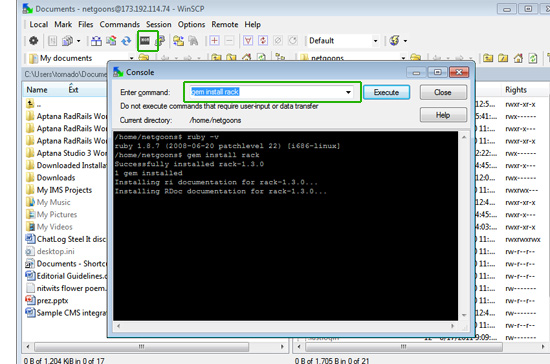The image size is (550, 364).
Task: Click the Compare directories icon
Action: [96, 41]
